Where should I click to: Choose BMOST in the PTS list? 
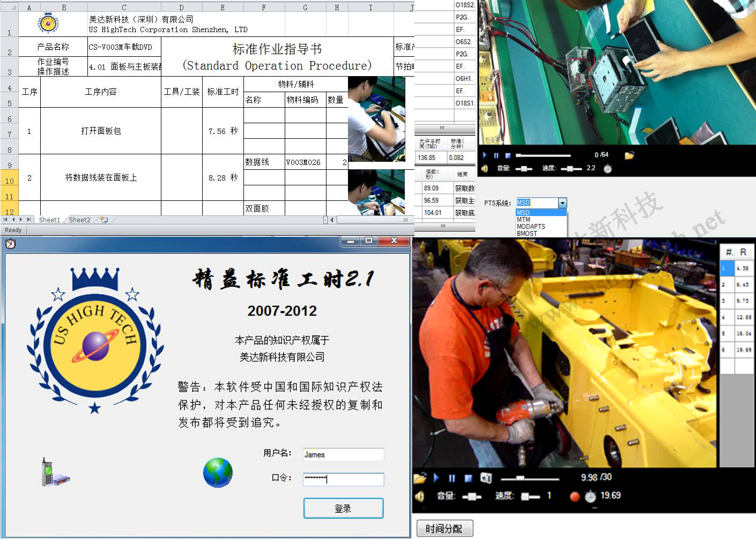click(540, 234)
